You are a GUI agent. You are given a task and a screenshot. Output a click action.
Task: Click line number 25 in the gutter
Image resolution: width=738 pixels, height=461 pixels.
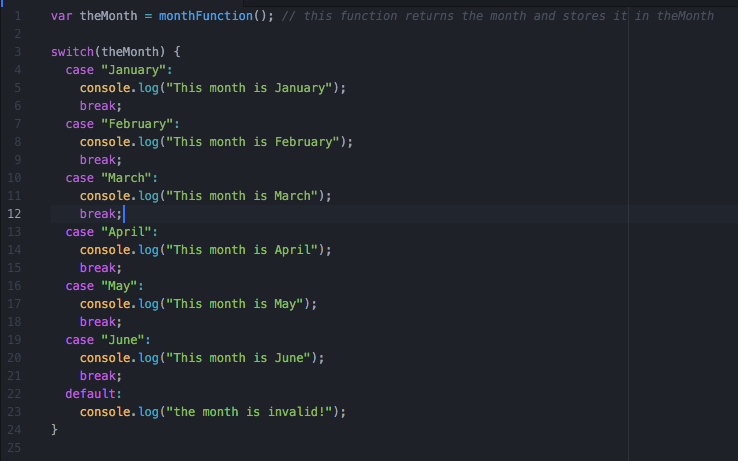pos(14,448)
